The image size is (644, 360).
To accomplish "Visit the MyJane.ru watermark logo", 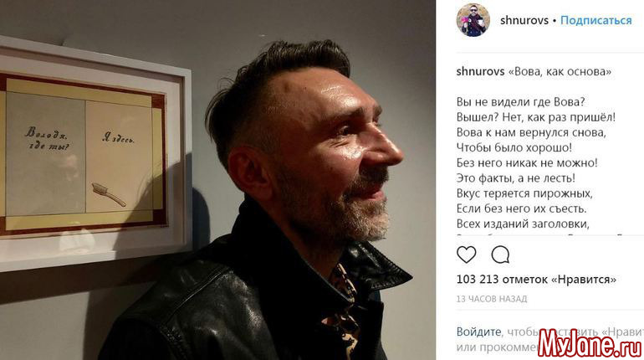I will pyautogui.click(x=590, y=343).
